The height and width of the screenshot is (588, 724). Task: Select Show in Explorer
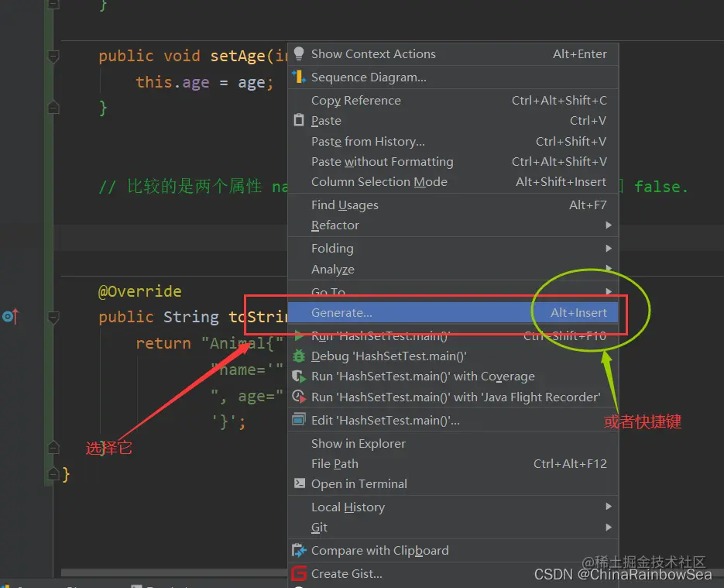tap(453, 443)
